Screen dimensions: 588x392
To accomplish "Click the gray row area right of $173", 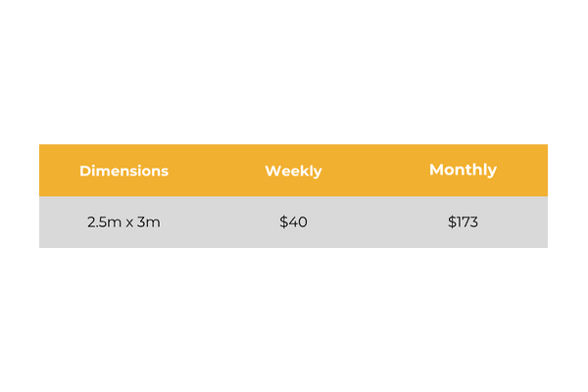I will (513, 222).
